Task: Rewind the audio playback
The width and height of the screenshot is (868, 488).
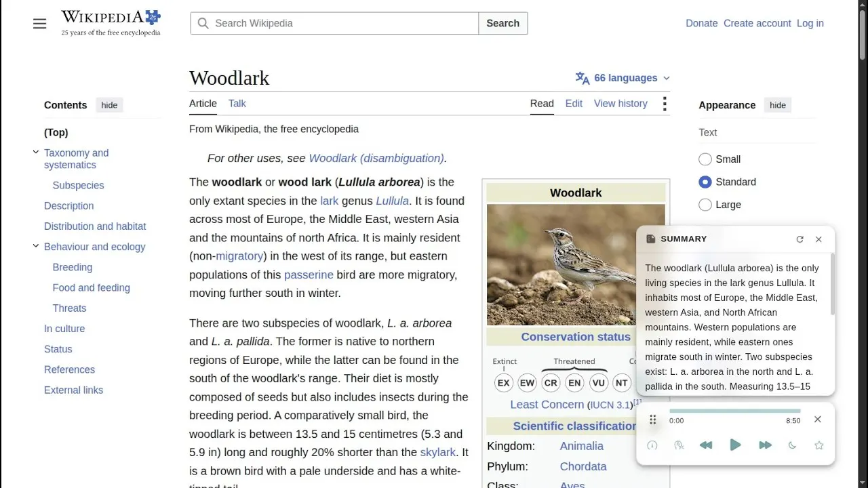Action: coord(706,445)
